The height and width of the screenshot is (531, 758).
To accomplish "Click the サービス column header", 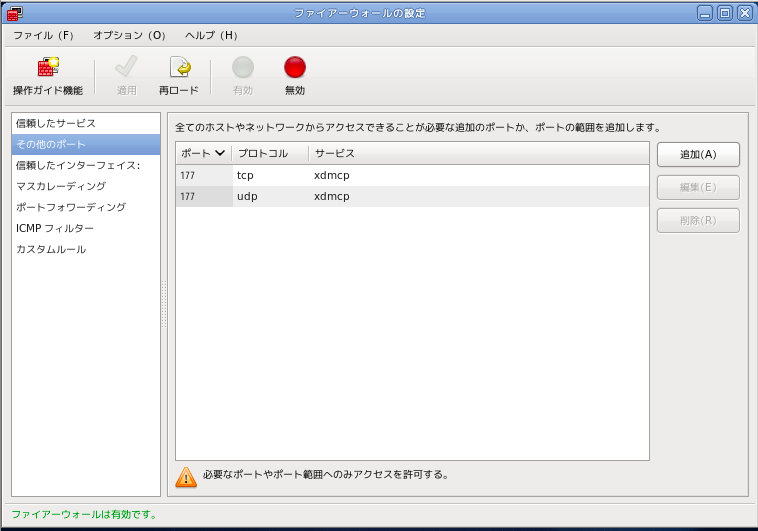I will pyautogui.click(x=335, y=153).
